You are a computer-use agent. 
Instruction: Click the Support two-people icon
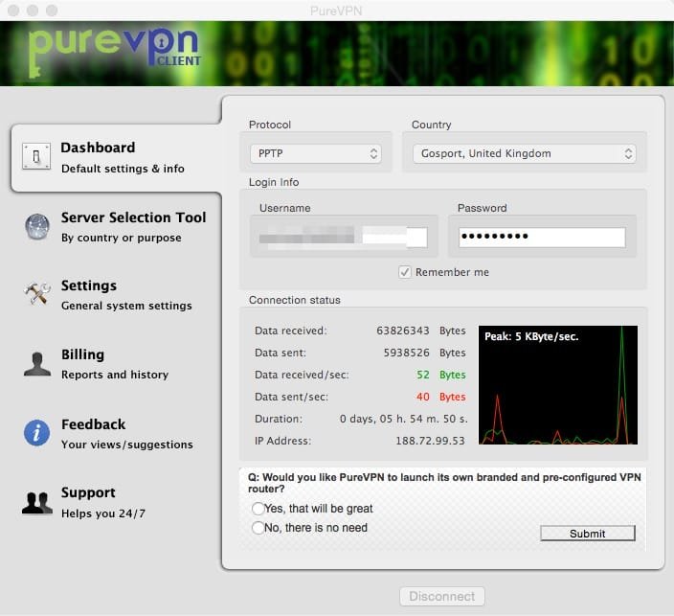pyautogui.click(x=37, y=502)
